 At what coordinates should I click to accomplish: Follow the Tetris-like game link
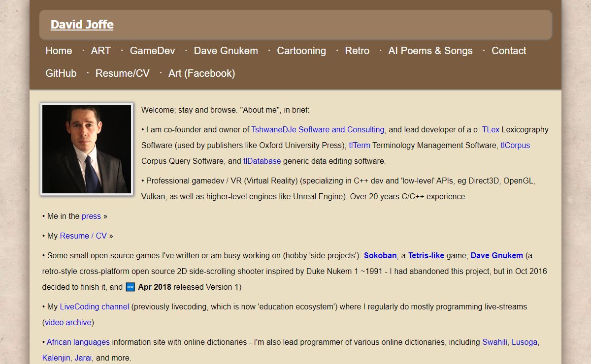pyautogui.click(x=426, y=256)
